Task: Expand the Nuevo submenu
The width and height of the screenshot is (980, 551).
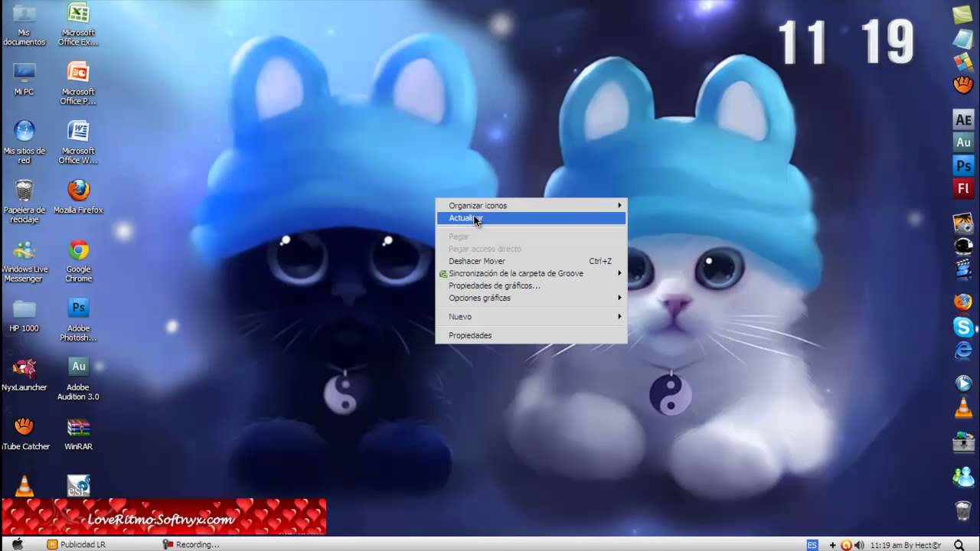Action: click(531, 316)
